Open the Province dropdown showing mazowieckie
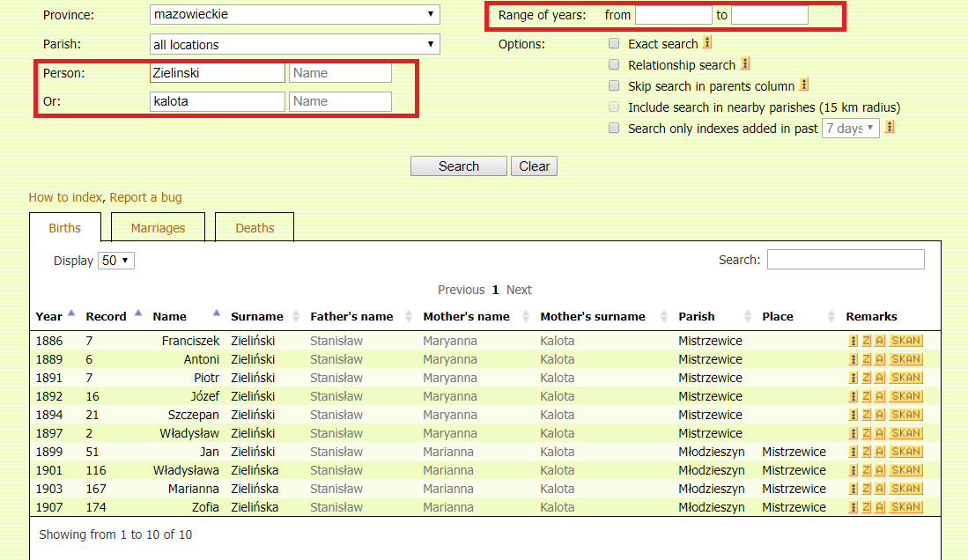The image size is (968, 560). [x=295, y=15]
